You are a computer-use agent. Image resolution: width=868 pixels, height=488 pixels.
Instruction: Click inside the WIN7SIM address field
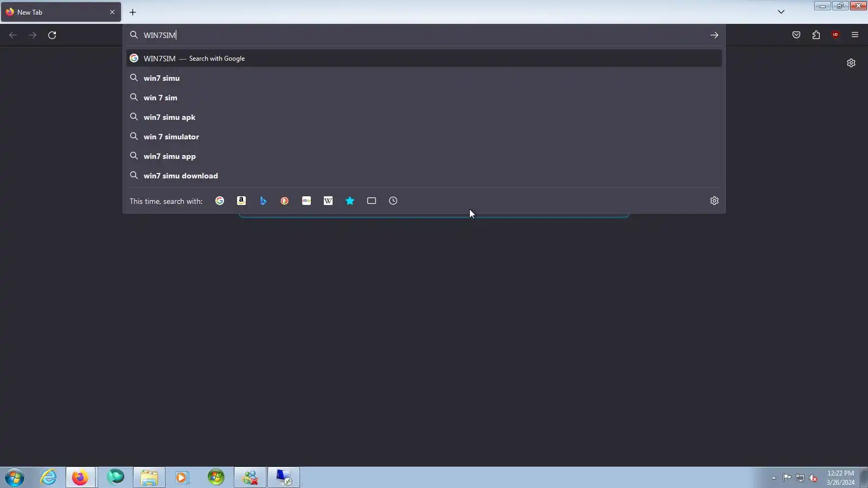423,35
